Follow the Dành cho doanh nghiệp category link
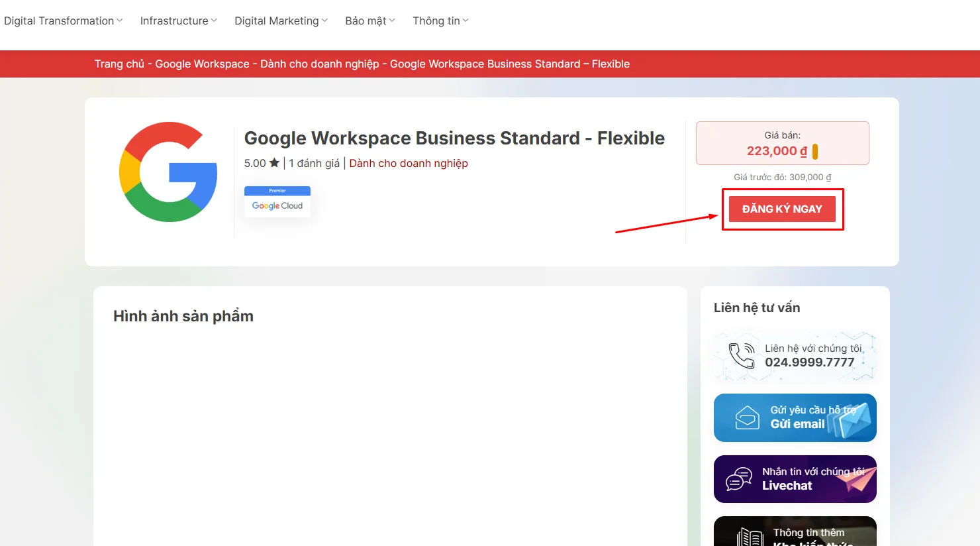980x546 pixels. point(409,164)
